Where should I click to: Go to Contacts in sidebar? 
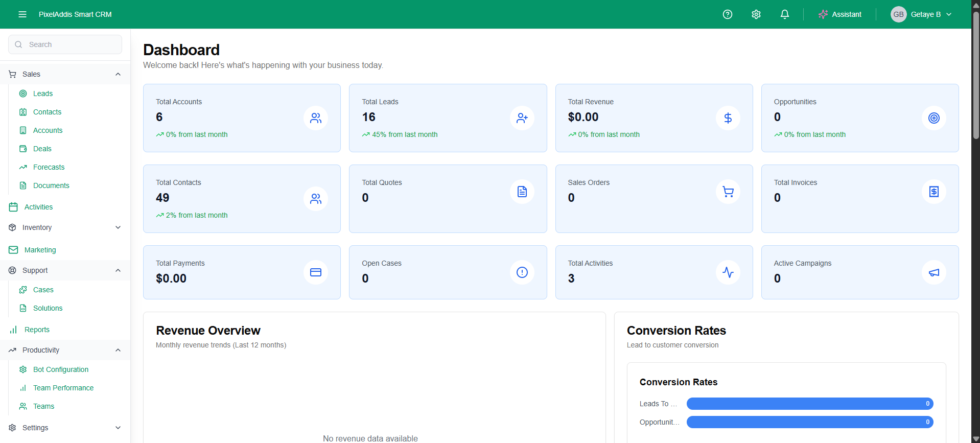click(x=47, y=112)
